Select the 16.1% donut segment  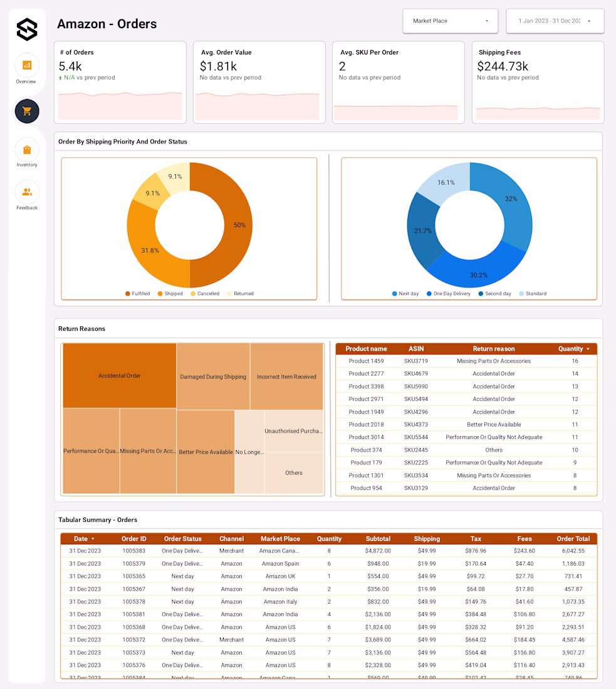click(445, 183)
